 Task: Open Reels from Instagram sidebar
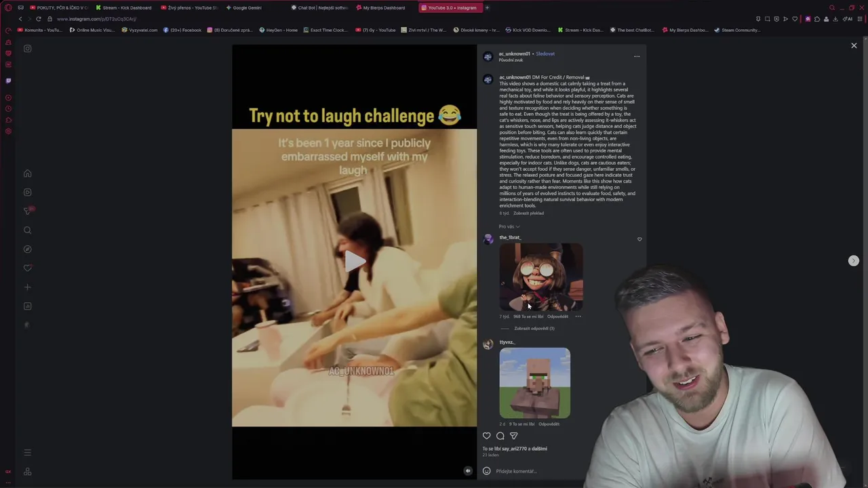[27, 192]
